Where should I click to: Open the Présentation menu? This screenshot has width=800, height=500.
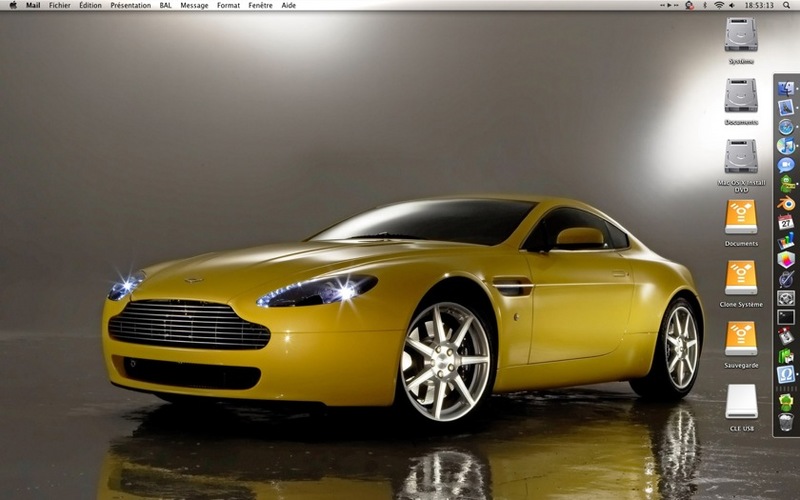[131, 5]
